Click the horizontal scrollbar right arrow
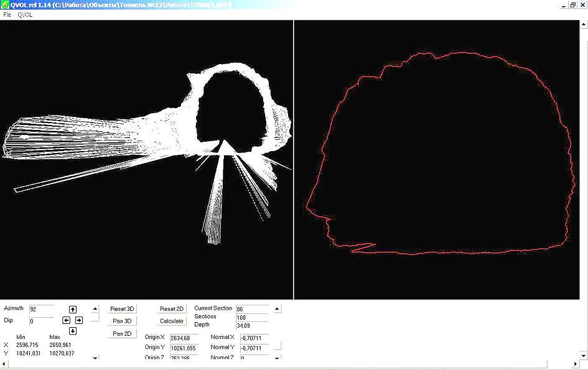The height and width of the screenshot is (370, 588). pos(576,364)
